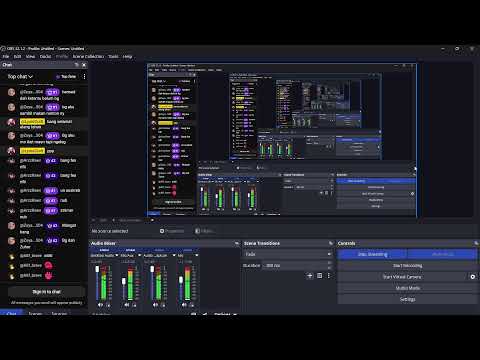Open options icon beside third channel mute
480x360 pixels.
[x=163, y=305]
